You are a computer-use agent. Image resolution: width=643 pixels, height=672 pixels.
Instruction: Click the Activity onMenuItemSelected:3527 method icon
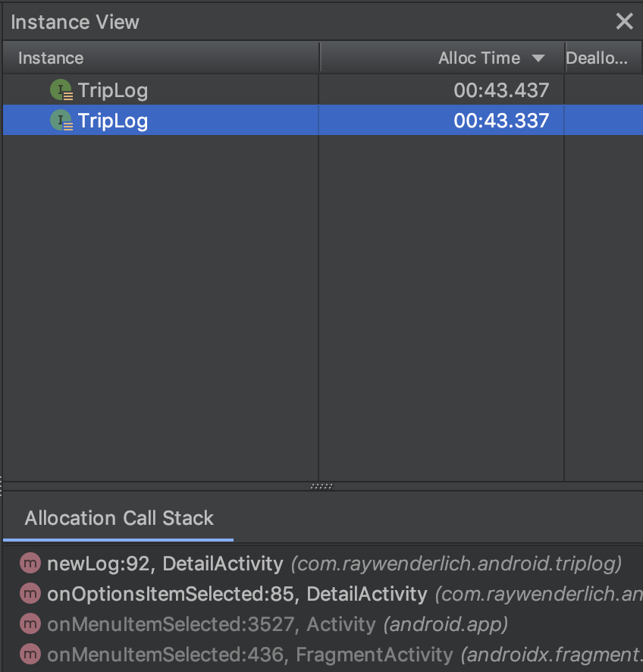coord(30,624)
